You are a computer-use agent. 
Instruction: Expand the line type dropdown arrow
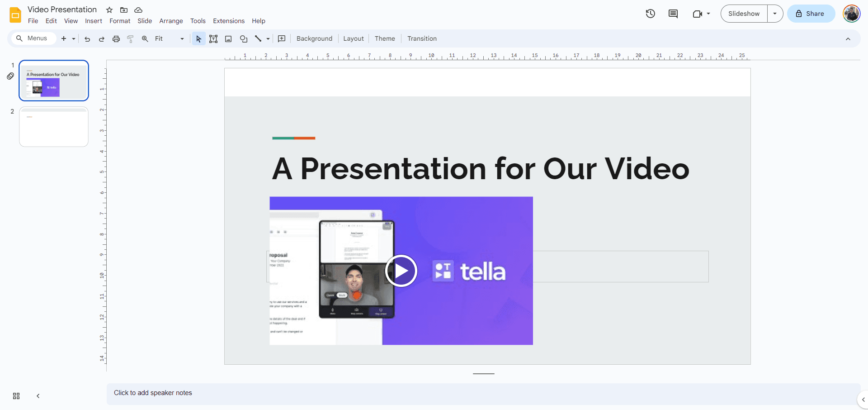268,39
